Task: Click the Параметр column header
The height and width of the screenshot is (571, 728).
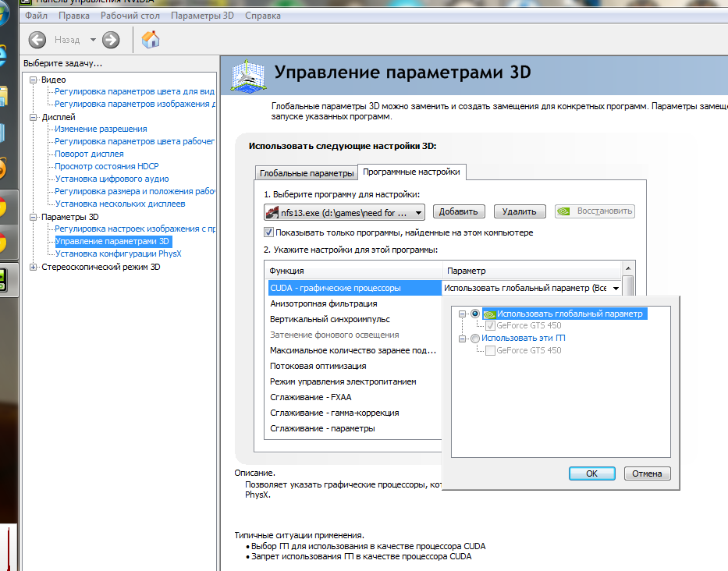Action: pos(532,271)
